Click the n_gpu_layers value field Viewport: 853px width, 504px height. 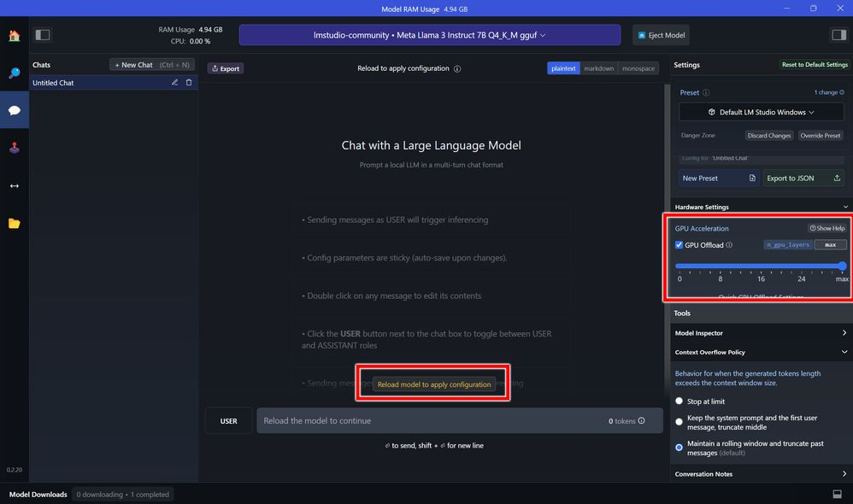(788, 244)
